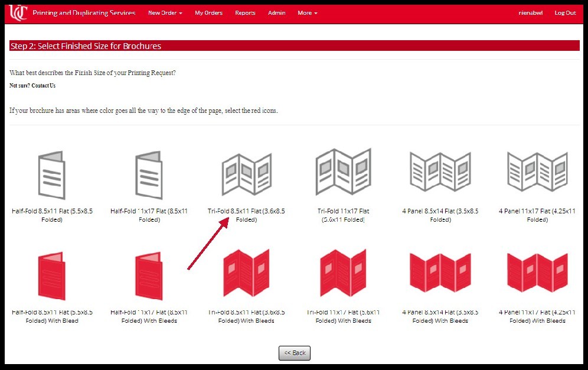
Task: Pick the Tri-Fold 8.5x11 Flat option
Action: pos(246,173)
